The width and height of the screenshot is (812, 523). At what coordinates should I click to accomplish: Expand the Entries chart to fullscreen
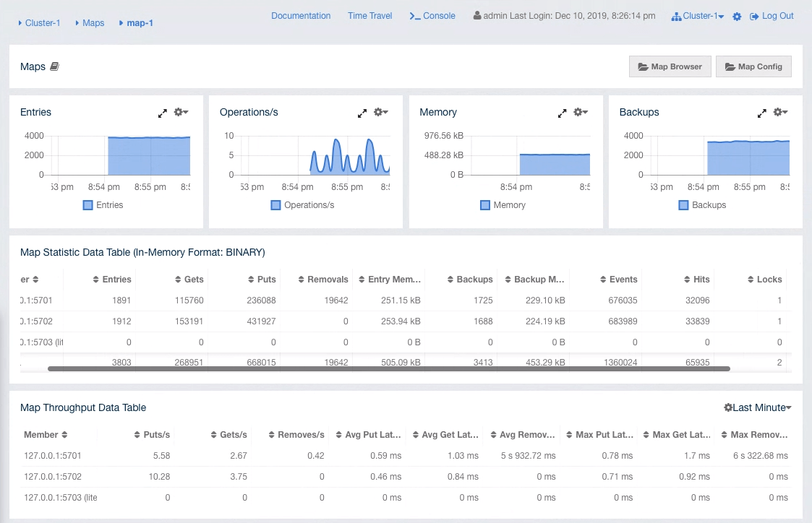pos(163,113)
